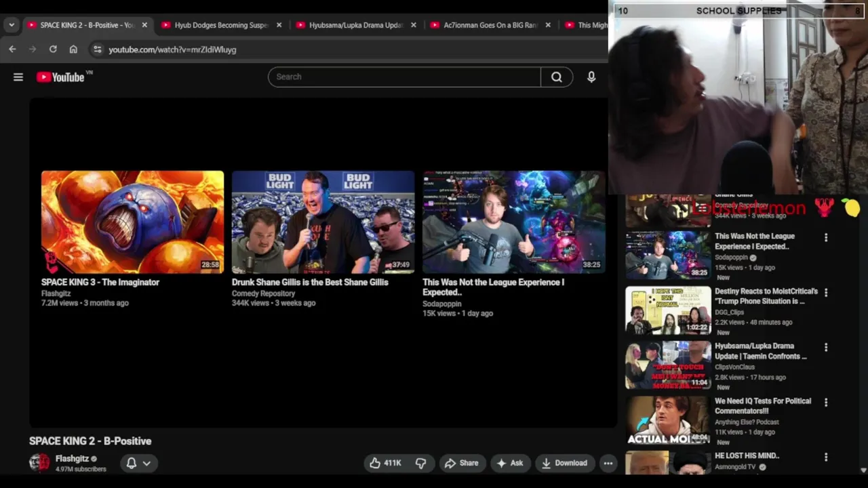This screenshot has width=868, height=488.
Task: Select 'DGG_Clips' channel text in sidebar
Action: (x=729, y=312)
